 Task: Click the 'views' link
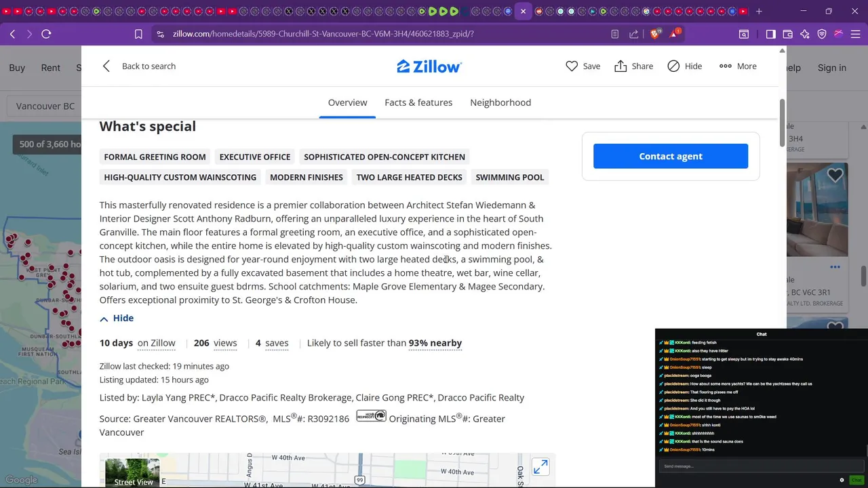pos(225,343)
